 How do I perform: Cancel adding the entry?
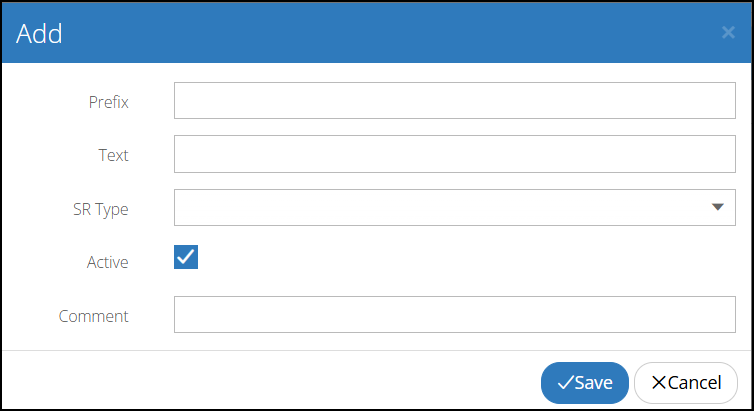[686, 382]
